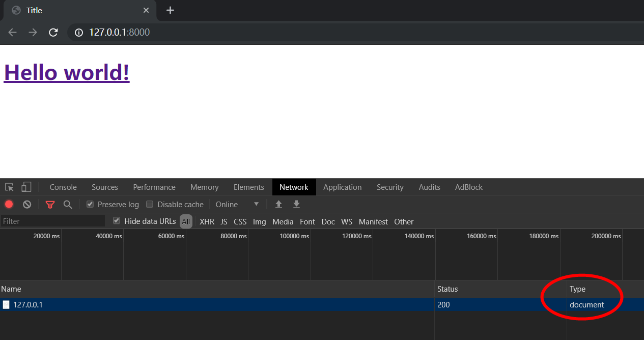Screen dimensions: 644x340
Task: Select the All request type filter
Action: 186,221
